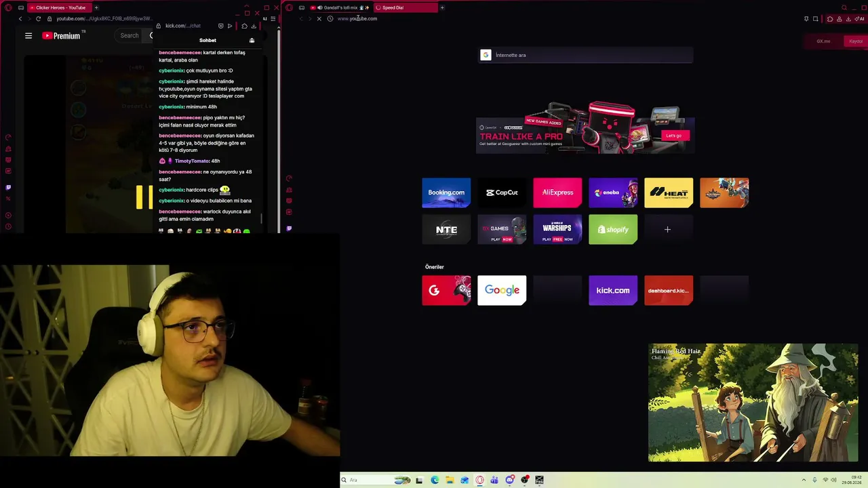Open the Shopify speed dial tile
The width and height of the screenshot is (868, 488).
[613, 230]
